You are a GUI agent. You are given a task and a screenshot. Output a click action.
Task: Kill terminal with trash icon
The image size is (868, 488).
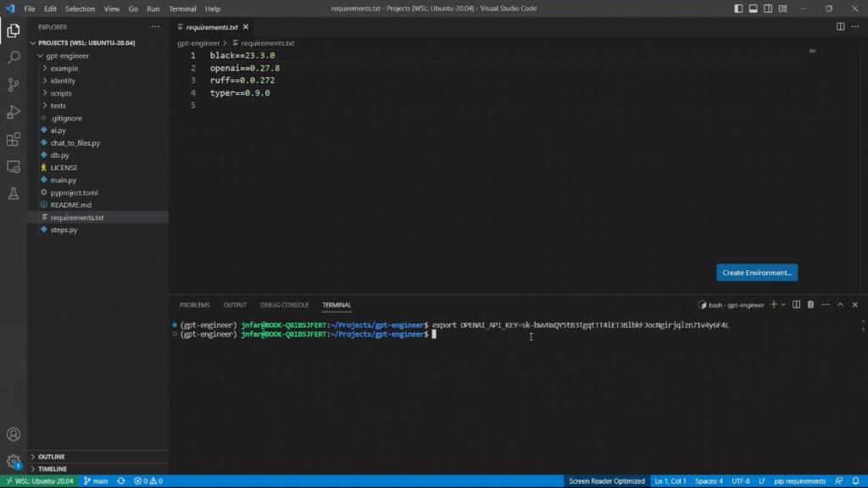coord(810,305)
